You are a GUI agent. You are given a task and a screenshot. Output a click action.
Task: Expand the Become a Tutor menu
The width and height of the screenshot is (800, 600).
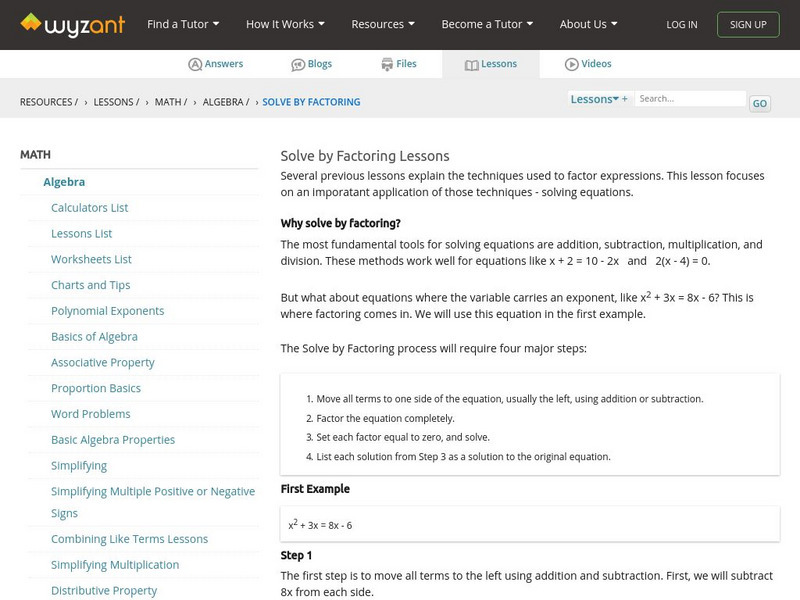(487, 24)
